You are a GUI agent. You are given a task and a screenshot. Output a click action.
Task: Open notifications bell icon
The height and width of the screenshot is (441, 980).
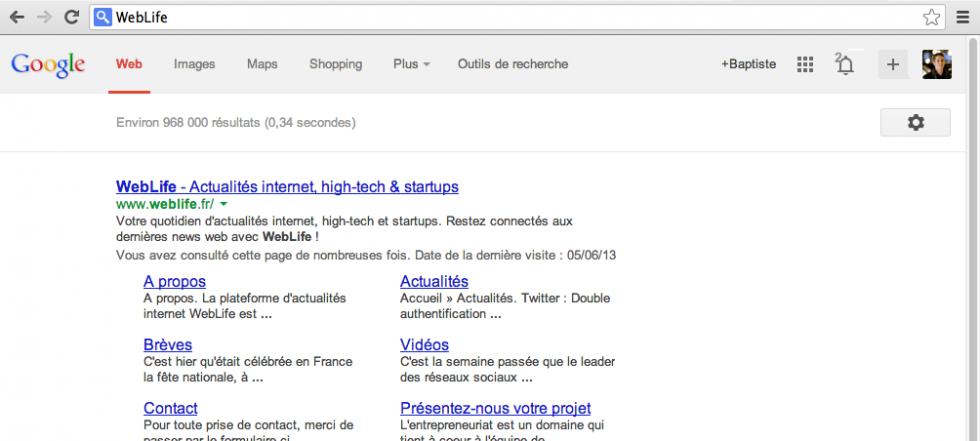click(845, 64)
